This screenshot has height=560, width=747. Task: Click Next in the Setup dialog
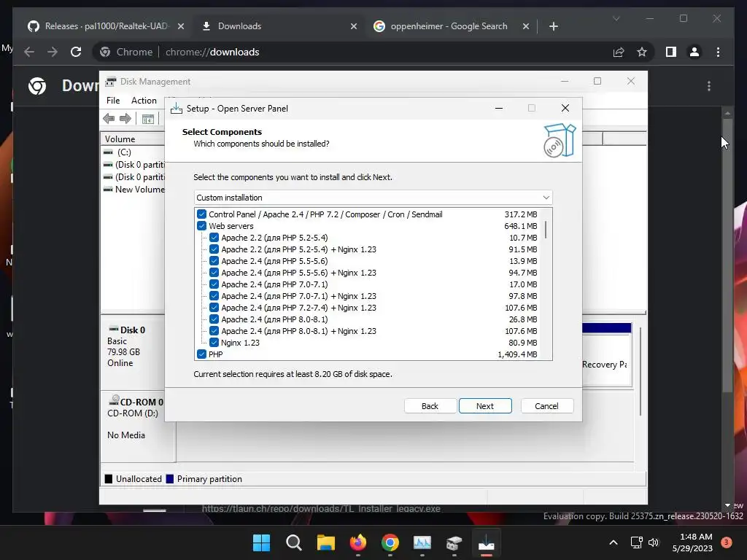pos(485,406)
